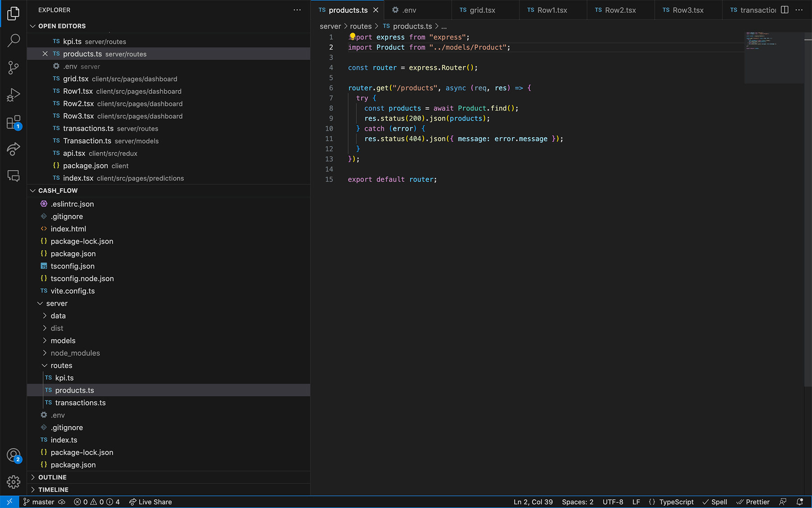
Task: Collapse the Open Editors section
Action: (169, 26)
